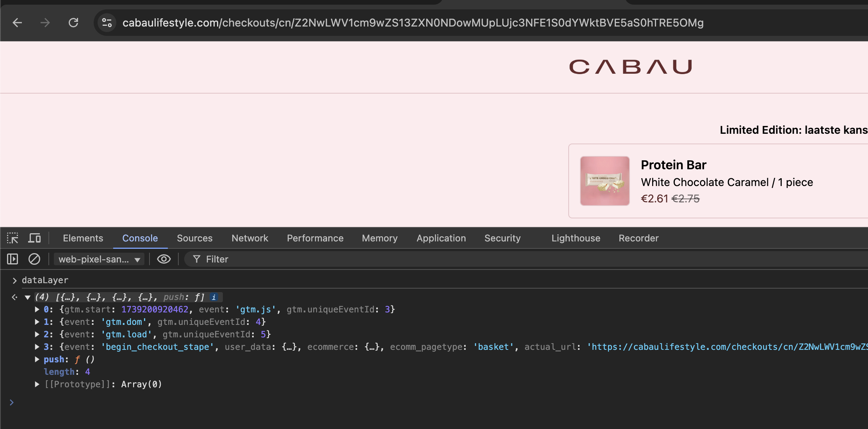
Task: Click the gtm.start value 1739200920462
Action: [155, 310]
